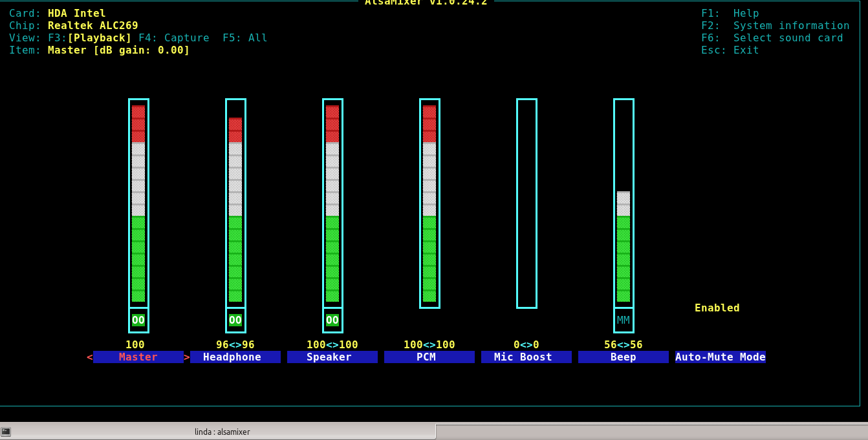Click the terminal icon in the taskbar
868x440 pixels.
point(6,432)
